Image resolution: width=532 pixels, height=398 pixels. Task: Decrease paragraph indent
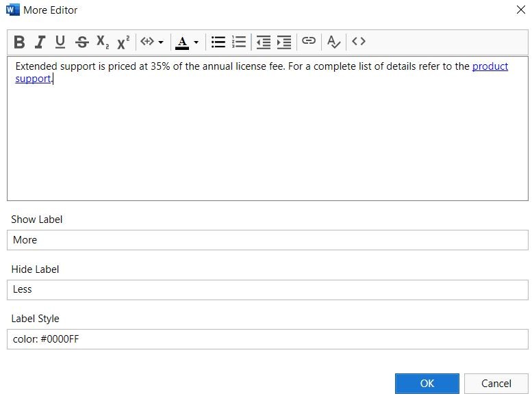coord(264,42)
